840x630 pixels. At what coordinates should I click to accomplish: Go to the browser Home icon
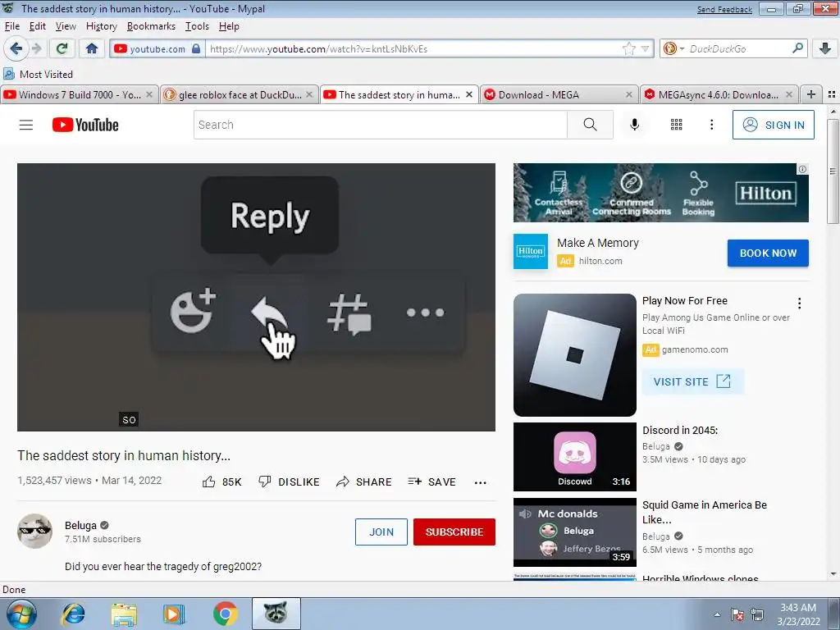(x=92, y=48)
